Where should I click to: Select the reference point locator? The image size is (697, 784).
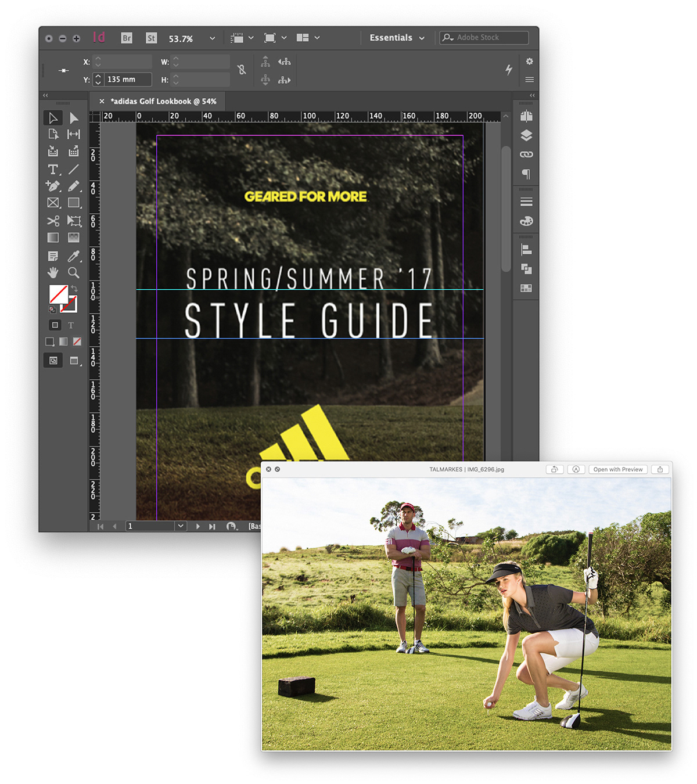point(64,70)
